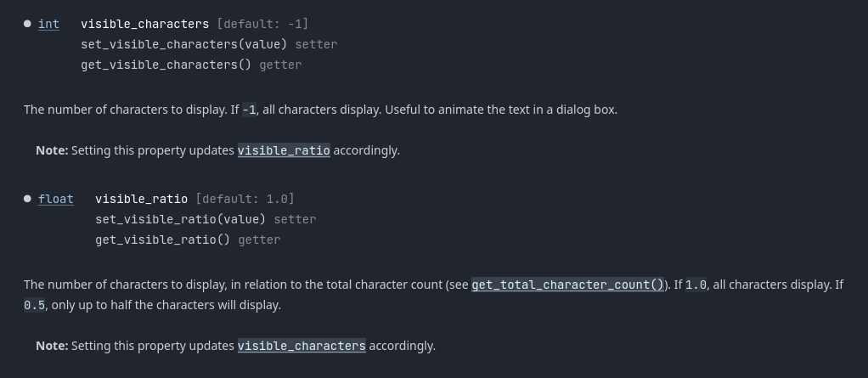868x378 pixels.
Task: Click the [default: 1.0] value label
Action: coord(245,199)
